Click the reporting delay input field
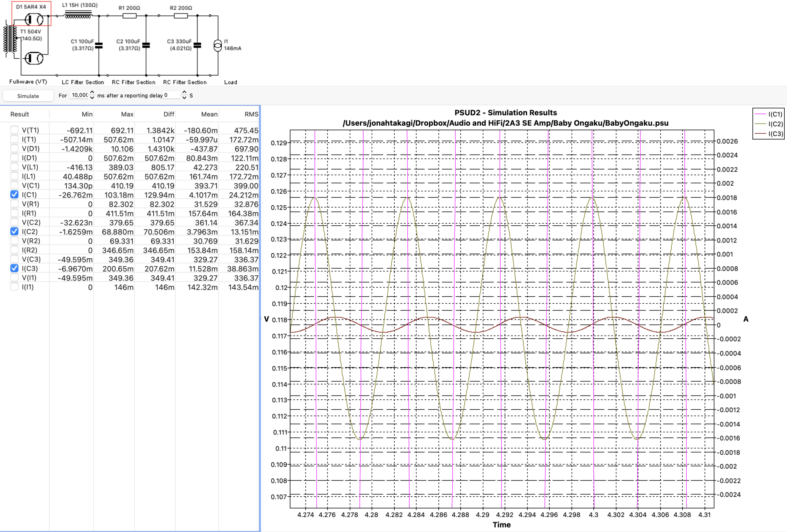 click(171, 95)
